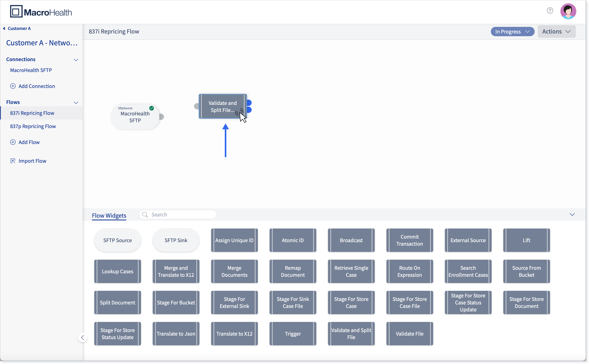This screenshot has width=589, height=364.
Task: Pick the Search Enrollment Cases widget
Action: click(x=468, y=271)
